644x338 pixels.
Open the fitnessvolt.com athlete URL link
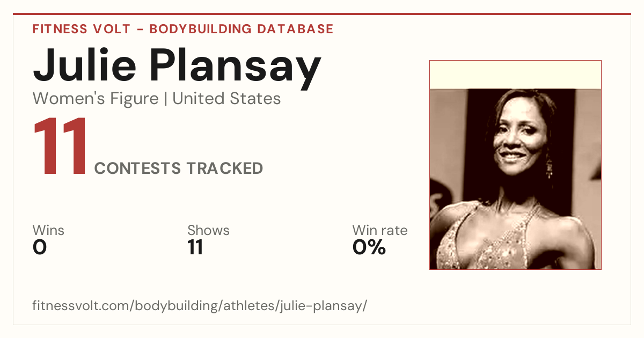[x=200, y=306]
